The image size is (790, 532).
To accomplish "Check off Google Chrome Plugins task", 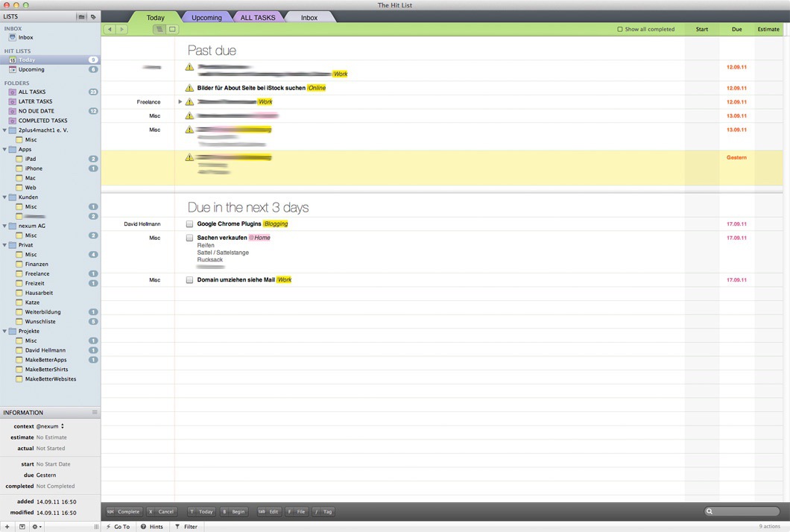I will coord(189,224).
